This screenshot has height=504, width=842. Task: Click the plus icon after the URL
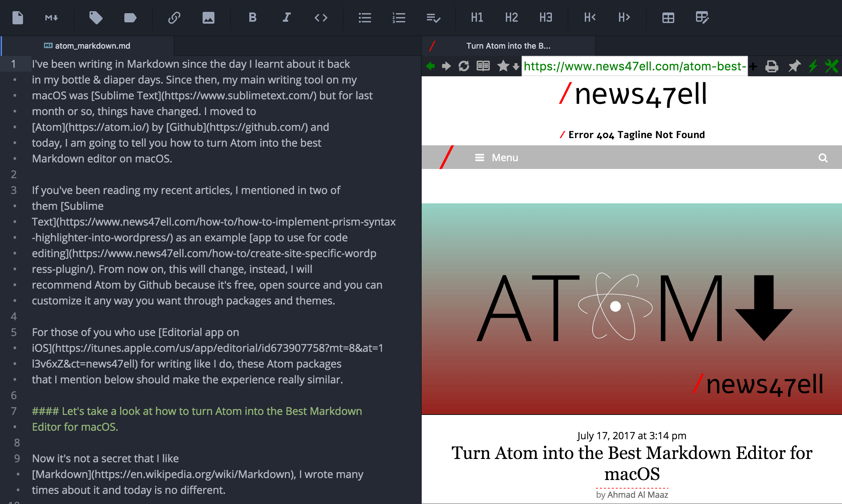click(753, 66)
